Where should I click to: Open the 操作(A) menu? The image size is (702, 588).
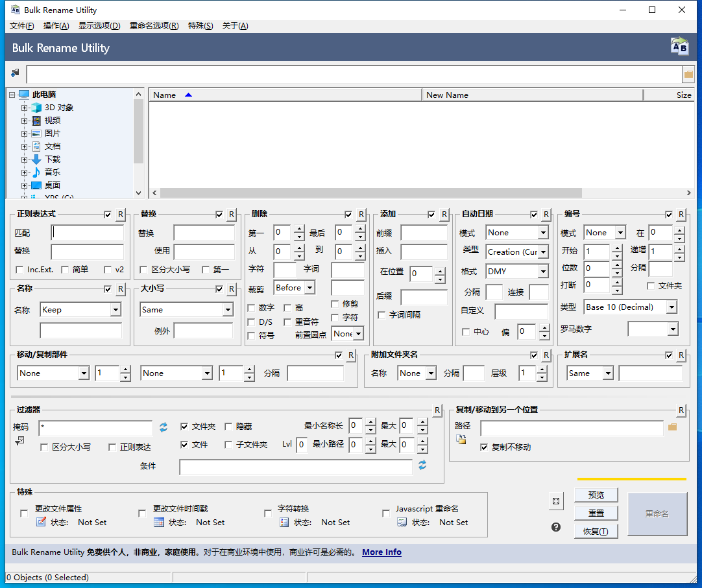[56, 26]
